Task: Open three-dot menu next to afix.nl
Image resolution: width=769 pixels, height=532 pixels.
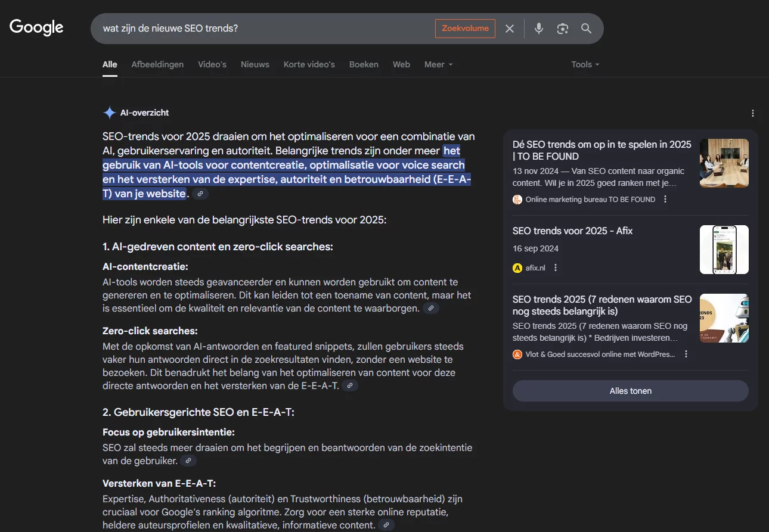Action: point(556,268)
